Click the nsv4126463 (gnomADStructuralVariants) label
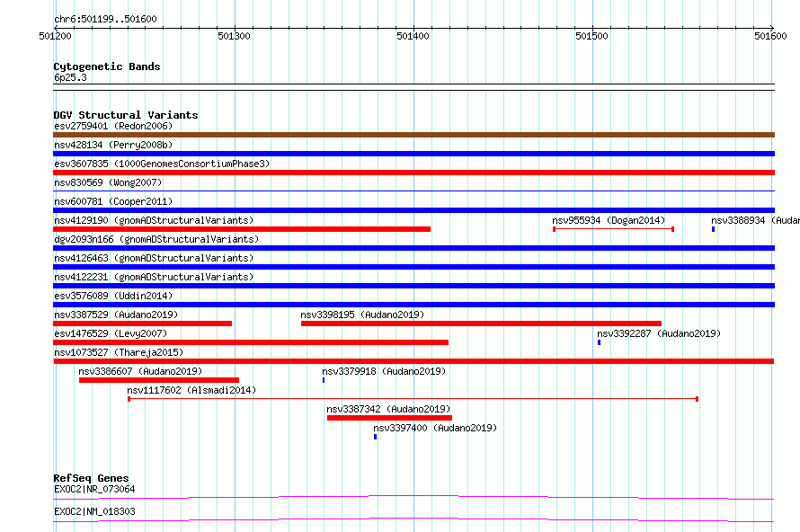The height and width of the screenshot is (532, 800). tap(154, 258)
